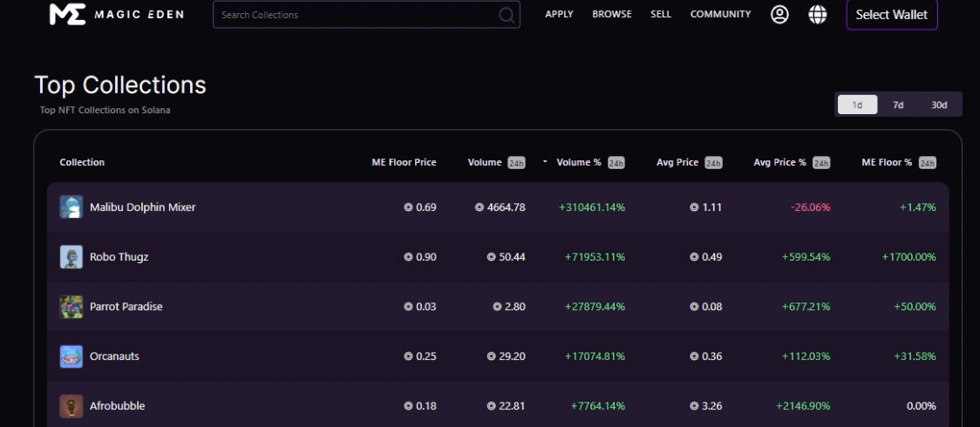
Task: Click Afrobubble volume 22.81
Action: tap(506, 406)
